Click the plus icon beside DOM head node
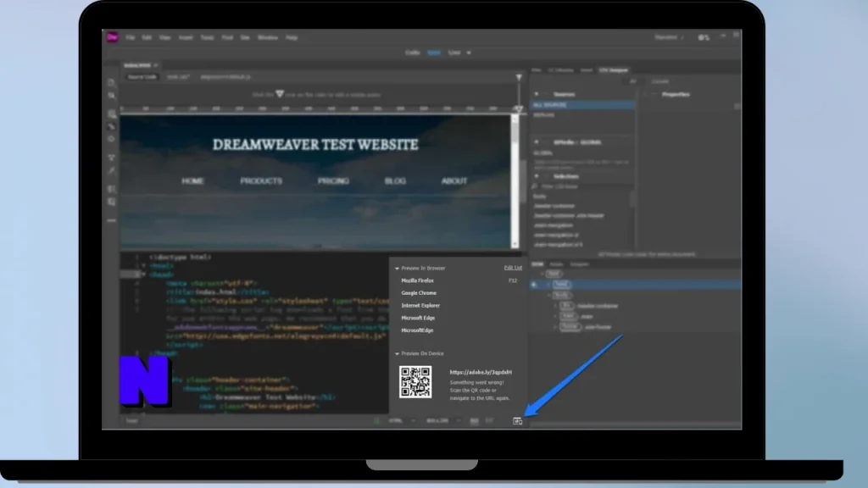868x488 pixels. 534,285
